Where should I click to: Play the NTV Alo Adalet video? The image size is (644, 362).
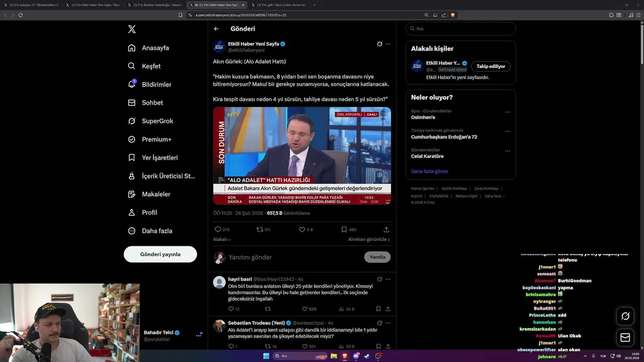302,155
